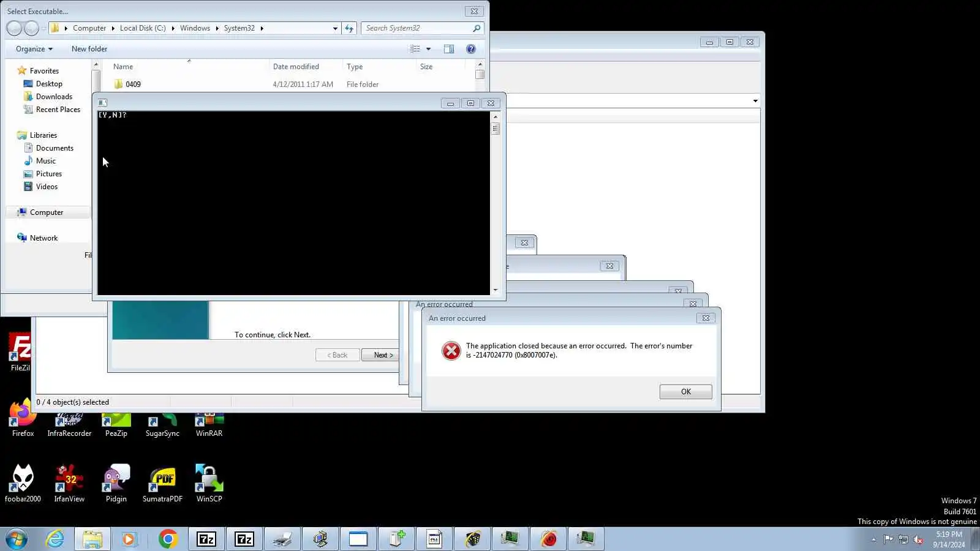Select the 0409 folder
Image resolution: width=980 pixels, height=551 pixels.
pos(133,84)
